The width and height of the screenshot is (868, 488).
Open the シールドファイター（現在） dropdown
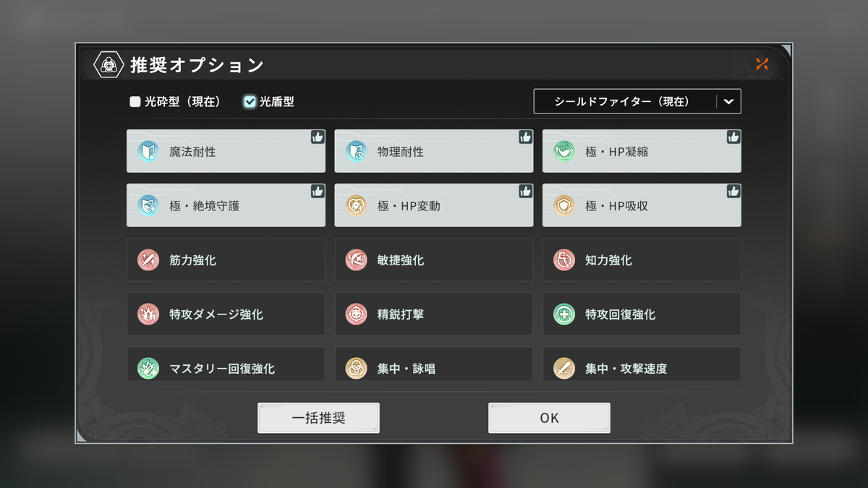637,102
